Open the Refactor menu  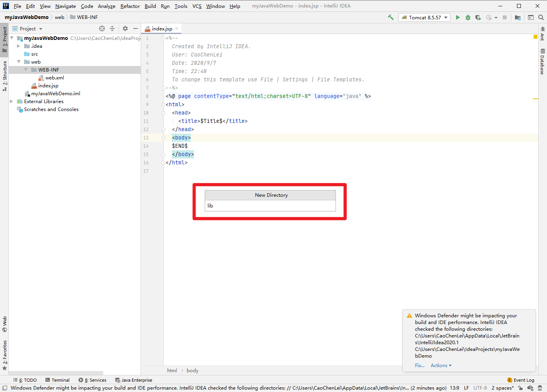130,6
